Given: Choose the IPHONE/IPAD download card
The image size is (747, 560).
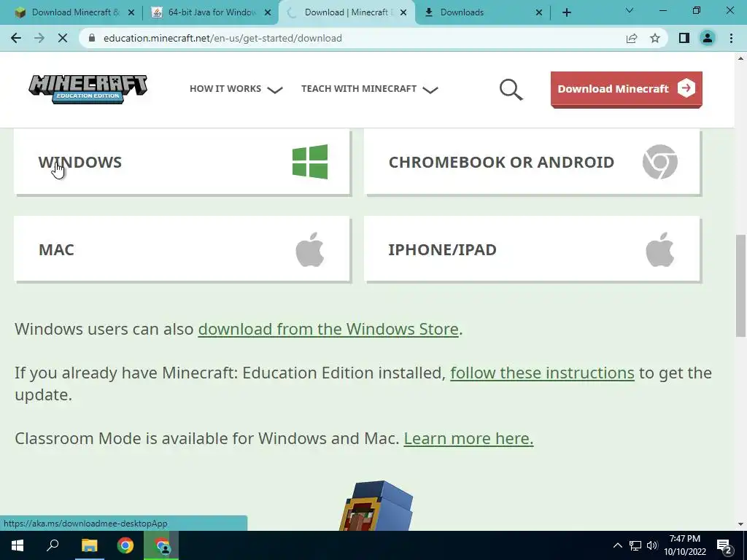Looking at the screenshot, I should [532, 249].
